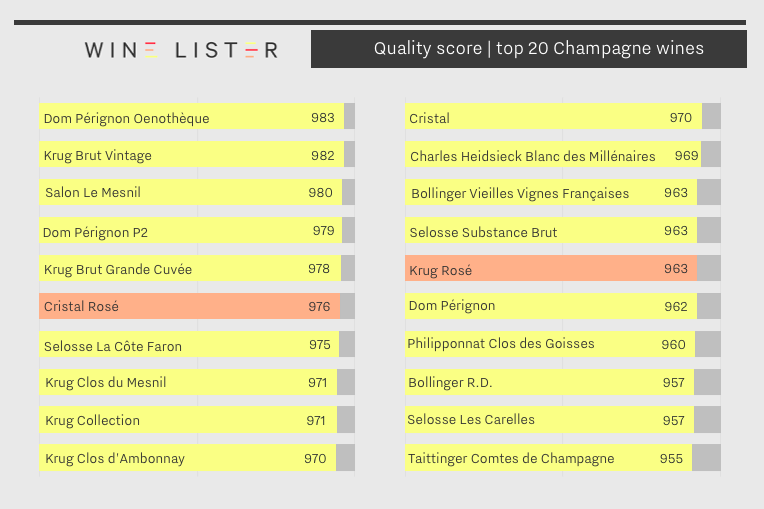Select the Selosse Substance Brut bar
Viewport: 764px width, 509px height.
point(551,230)
